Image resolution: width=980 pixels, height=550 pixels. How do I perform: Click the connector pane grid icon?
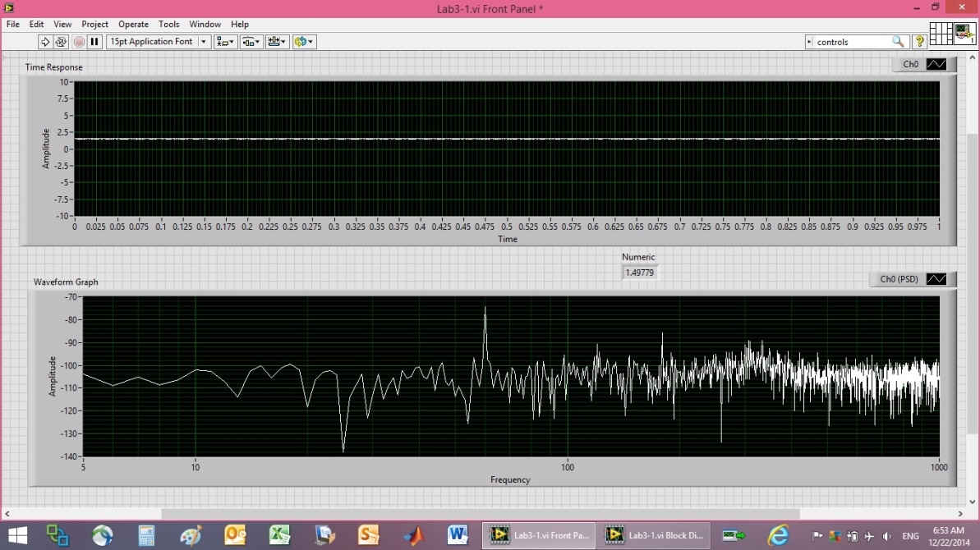click(x=941, y=34)
